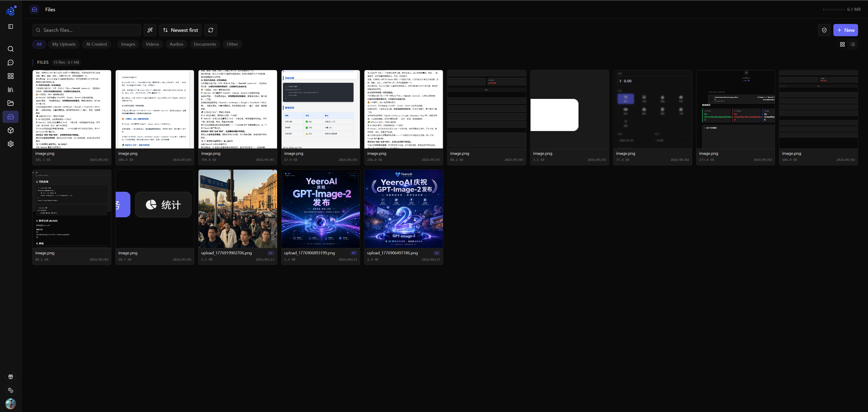Toggle the sidebar panel icon
This screenshot has width=868, height=412.
[x=10, y=27]
